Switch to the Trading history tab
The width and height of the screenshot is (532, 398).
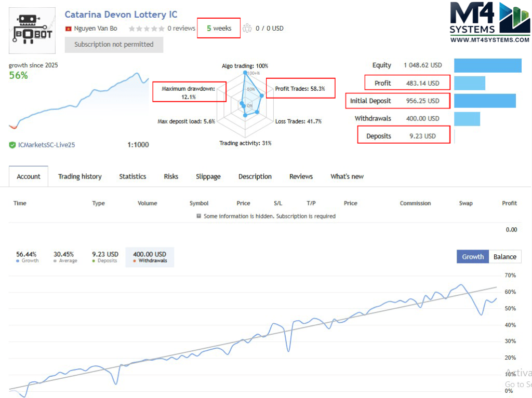[x=79, y=176]
